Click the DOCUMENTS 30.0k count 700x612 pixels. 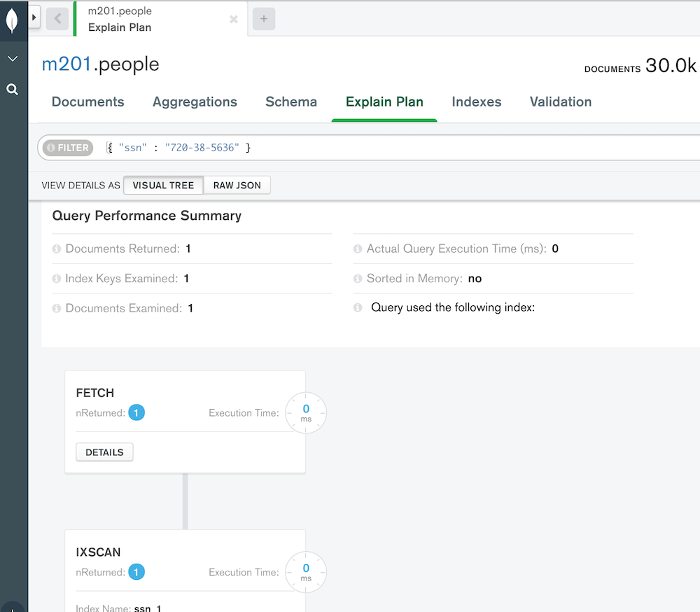pyautogui.click(x=640, y=66)
